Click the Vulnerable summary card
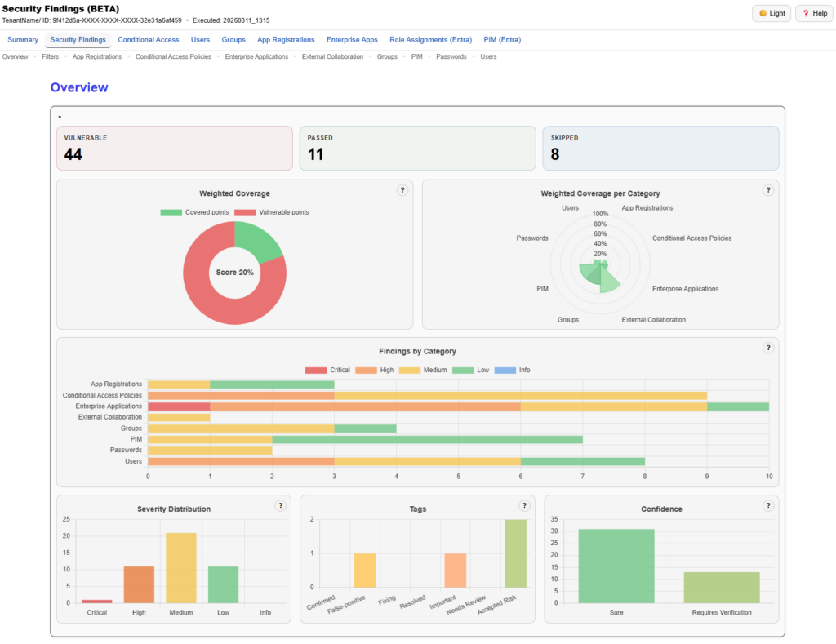 174,148
